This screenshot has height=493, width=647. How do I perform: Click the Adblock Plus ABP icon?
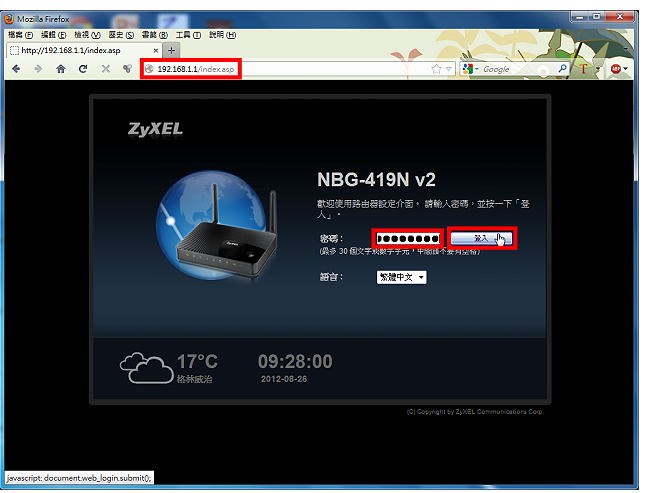pos(616,69)
